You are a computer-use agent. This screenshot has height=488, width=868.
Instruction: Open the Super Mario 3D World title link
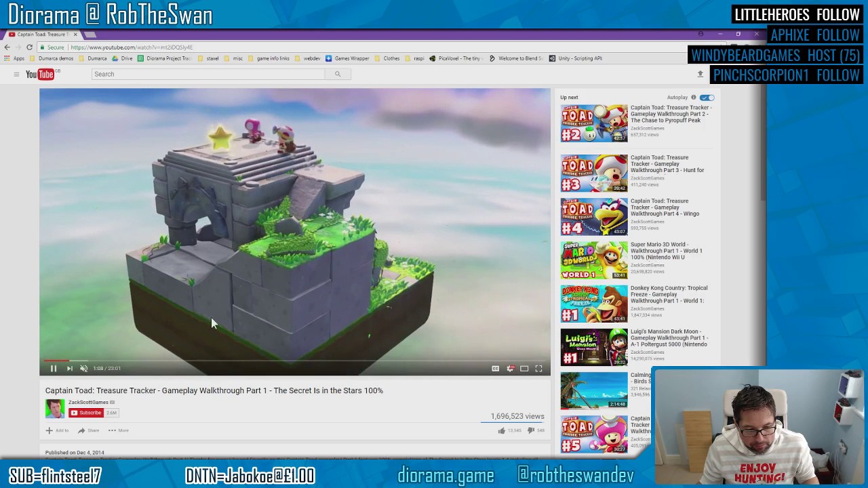(667, 251)
